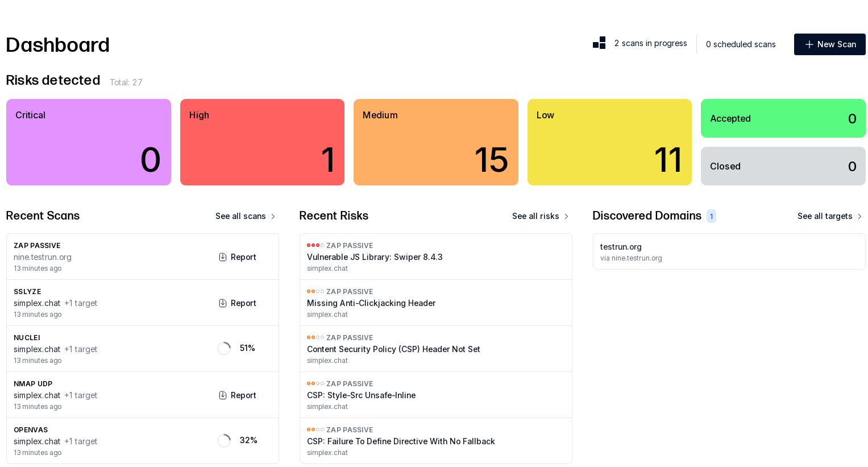
Task: Click the chevron beside See all risks
Action: point(566,217)
